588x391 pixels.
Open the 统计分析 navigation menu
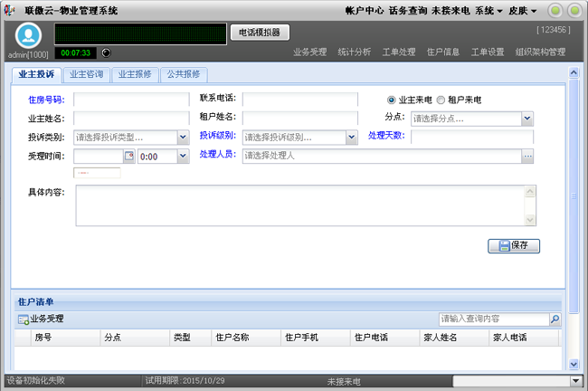coord(354,52)
